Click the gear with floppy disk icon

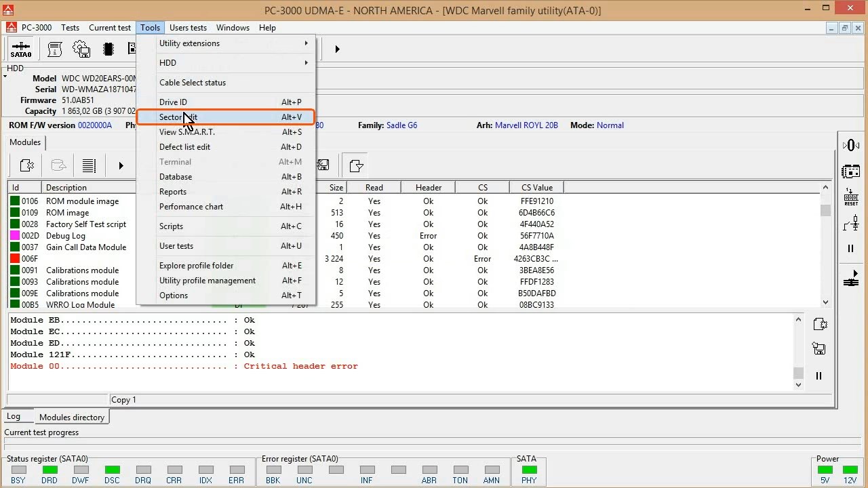[x=81, y=49]
